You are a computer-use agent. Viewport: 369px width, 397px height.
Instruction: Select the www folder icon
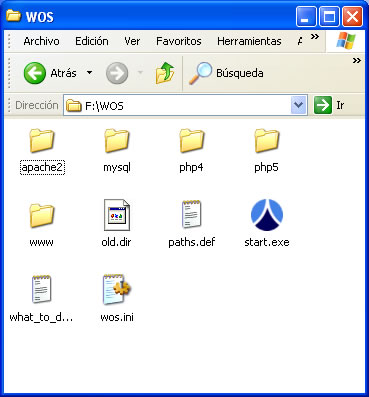(42, 215)
